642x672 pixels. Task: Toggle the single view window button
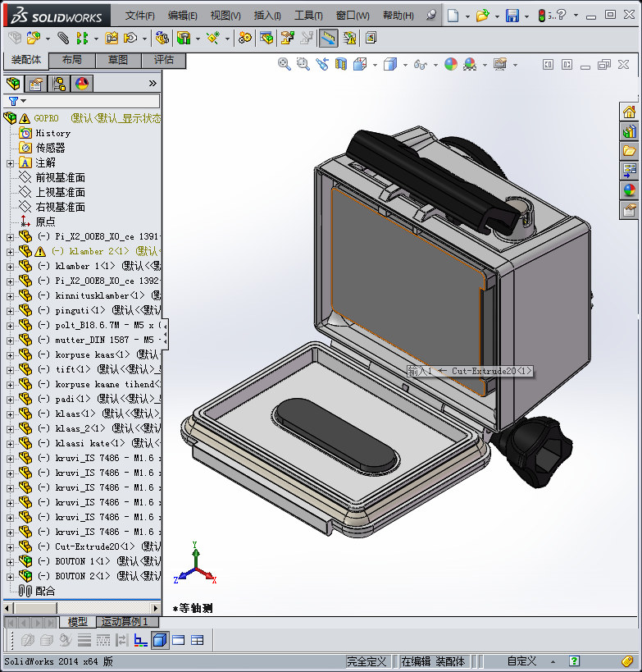(178, 640)
